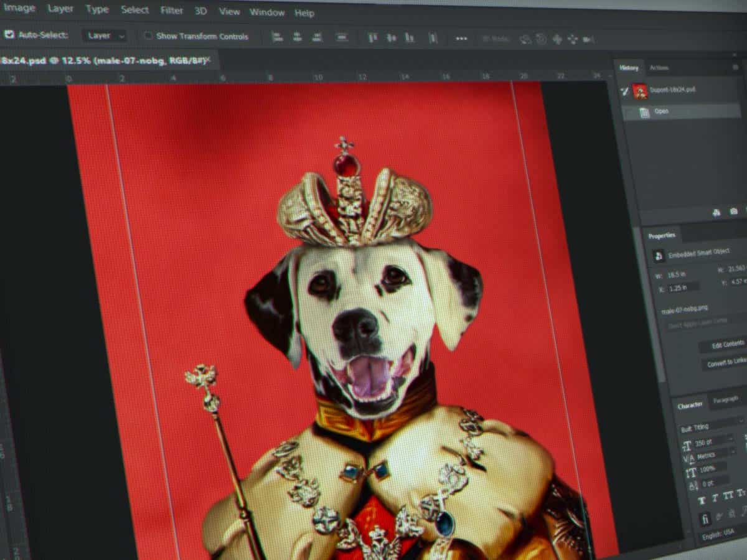Select the Open history state

coord(682,111)
